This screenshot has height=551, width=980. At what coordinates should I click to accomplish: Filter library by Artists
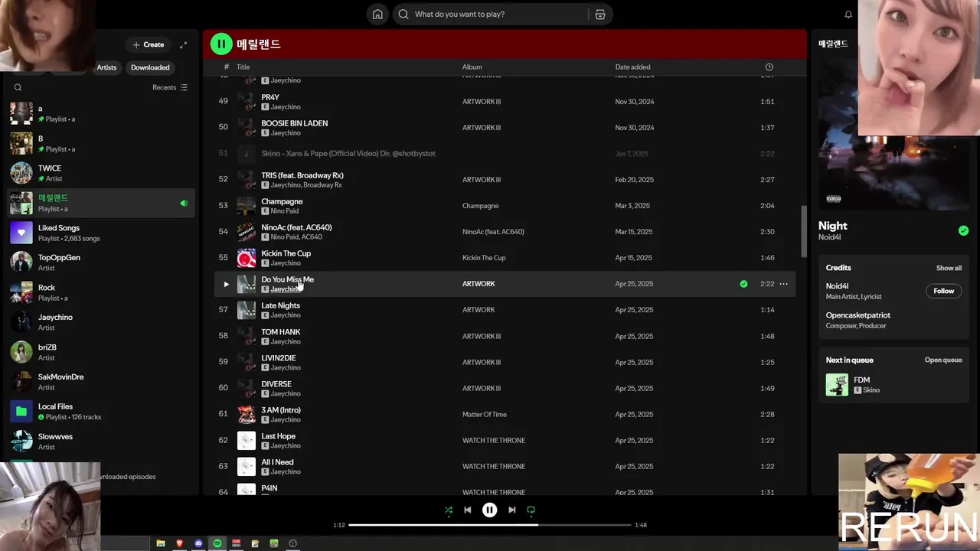106,67
